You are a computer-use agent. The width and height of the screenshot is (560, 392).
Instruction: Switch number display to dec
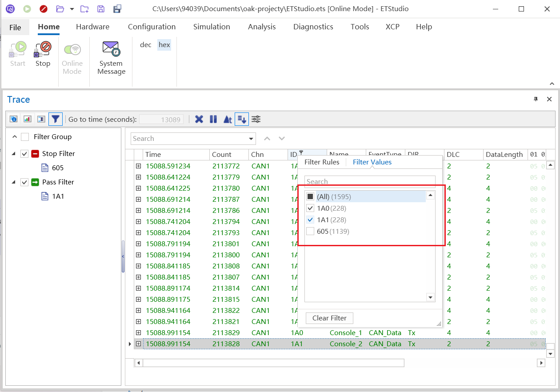pos(146,45)
